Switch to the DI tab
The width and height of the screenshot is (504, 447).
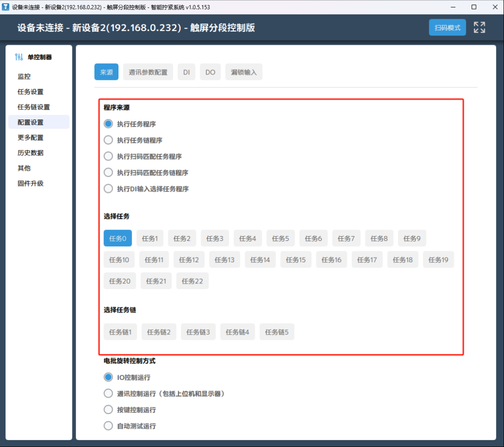186,72
